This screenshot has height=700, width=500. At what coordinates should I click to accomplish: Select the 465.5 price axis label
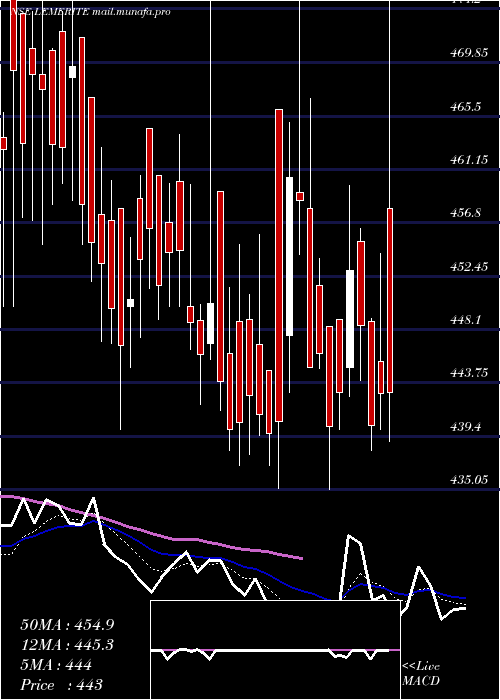(x=466, y=107)
